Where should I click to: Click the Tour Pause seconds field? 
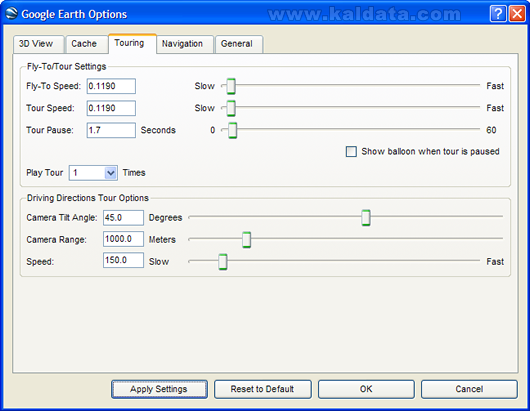(111, 130)
